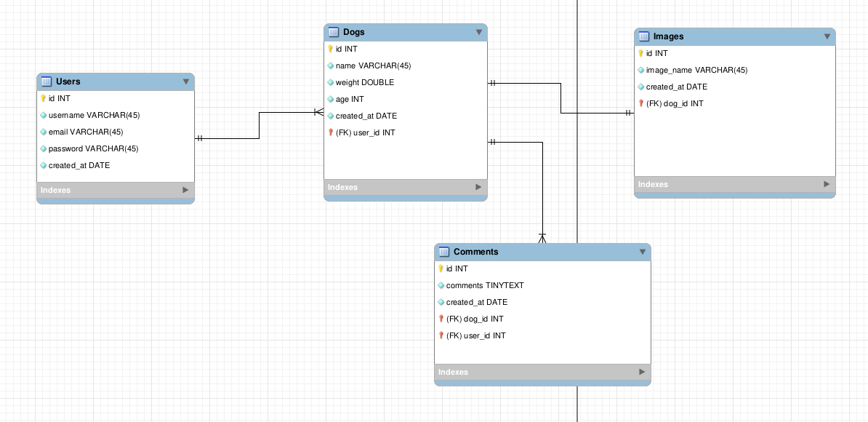This screenshot has width=868, height=422.
Task: Click the diamond icon beside Dogs name
Action: [331, 66]
